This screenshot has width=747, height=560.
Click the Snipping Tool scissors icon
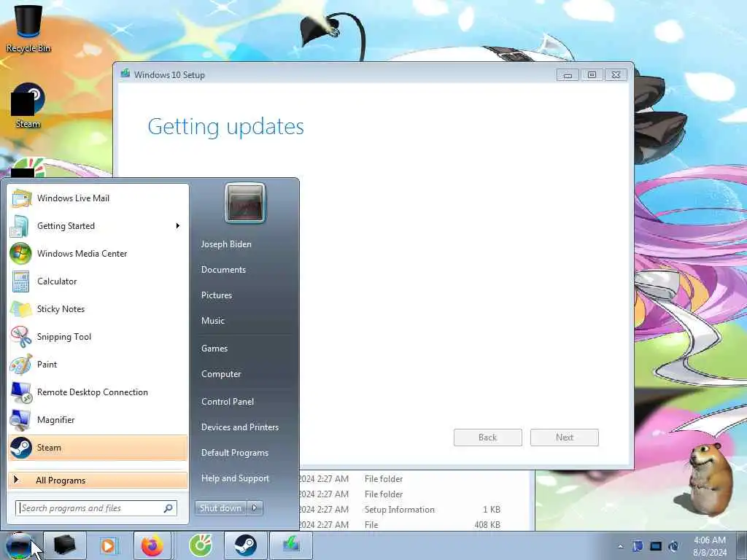(21, 337)
